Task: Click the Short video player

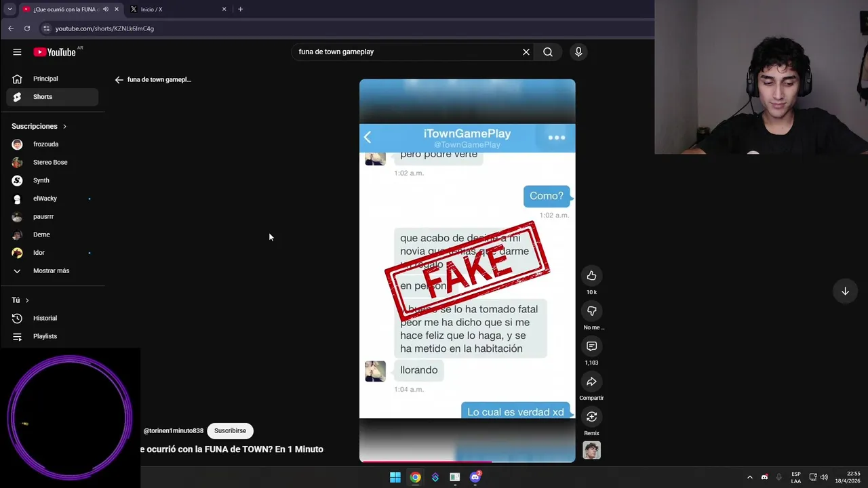Action: pyautogui.click(x=467, y=270)
